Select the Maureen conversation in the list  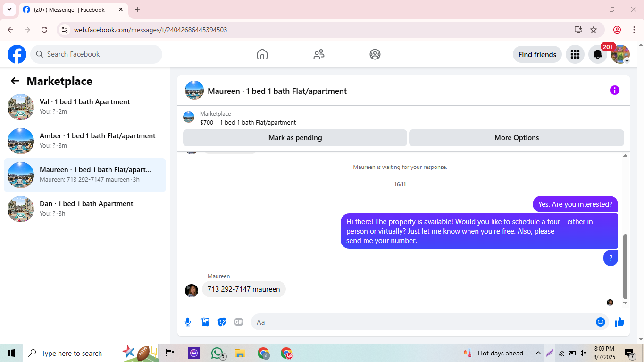85,175
